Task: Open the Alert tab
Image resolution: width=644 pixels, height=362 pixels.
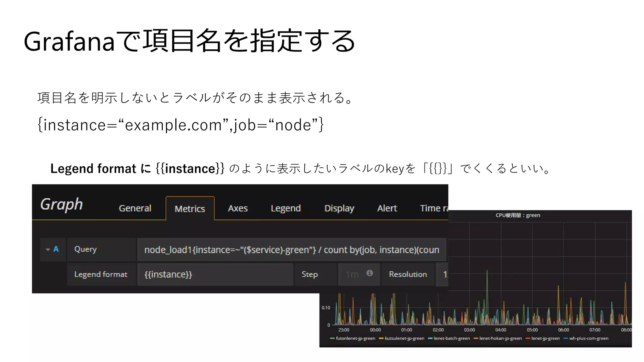Action: (x=387, y=208)
